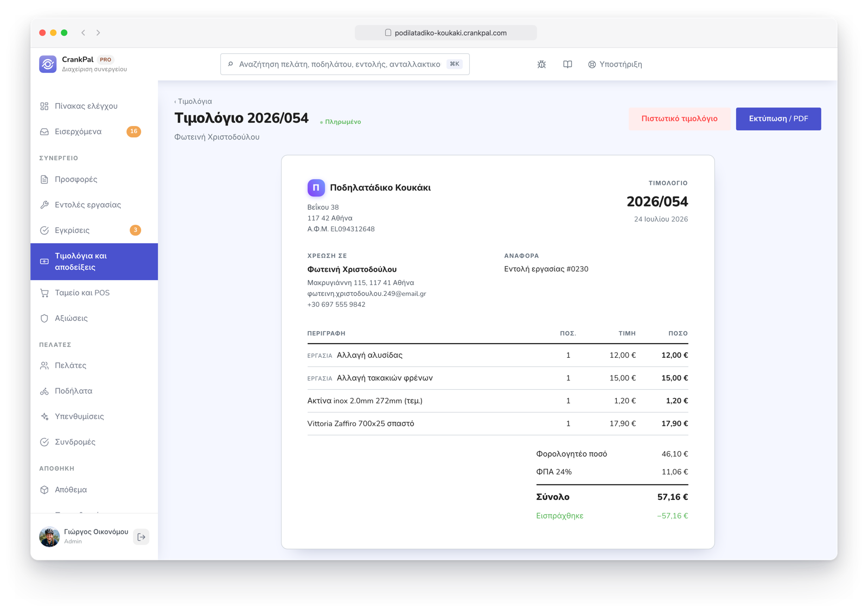Open Ταμείο και POS page

tap(94, 293)
